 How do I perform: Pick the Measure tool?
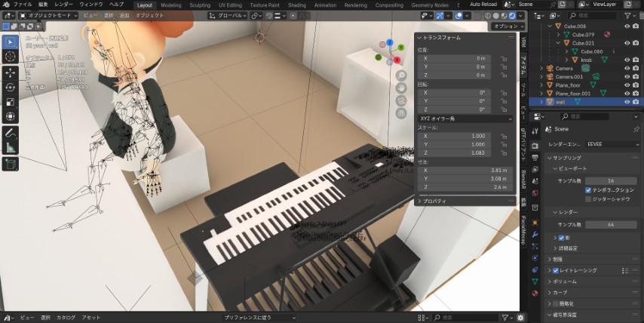[x=11, y=148]
